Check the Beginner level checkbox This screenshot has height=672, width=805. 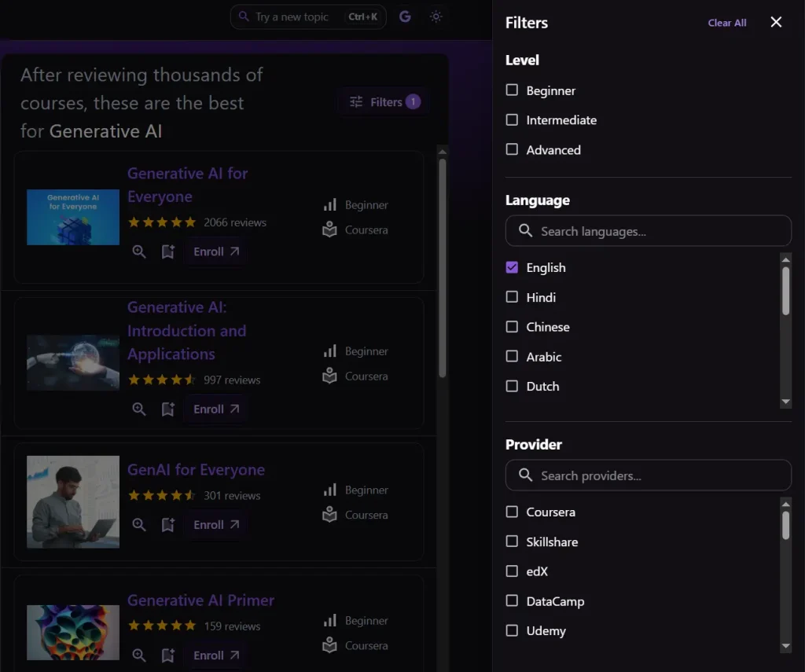coord(512,90)
